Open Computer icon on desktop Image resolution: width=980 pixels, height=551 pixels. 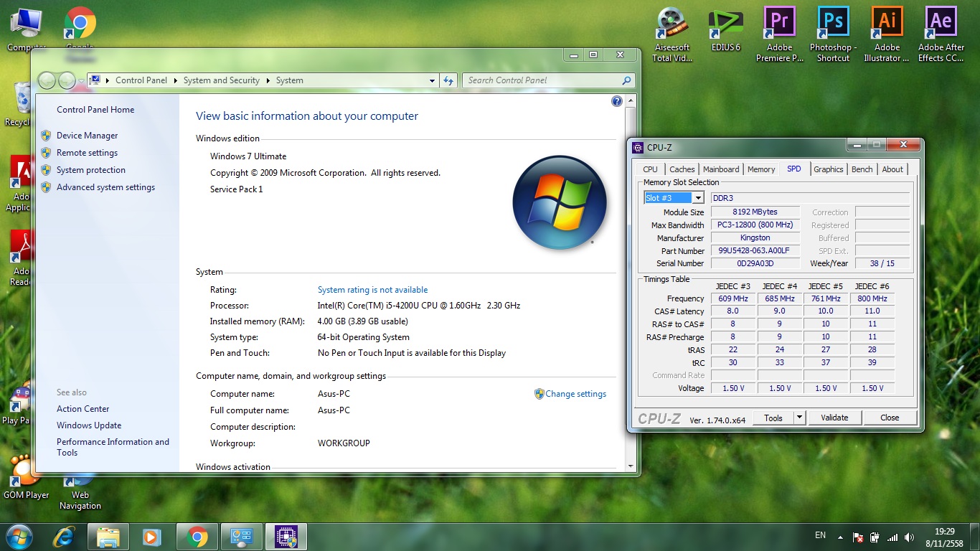[x=26, y=29]
